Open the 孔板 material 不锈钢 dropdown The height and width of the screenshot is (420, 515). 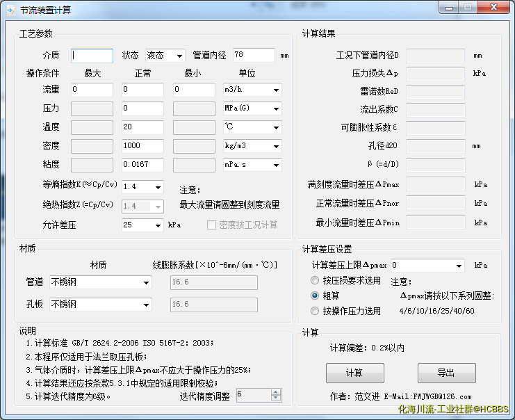click(x=101, y=305)
